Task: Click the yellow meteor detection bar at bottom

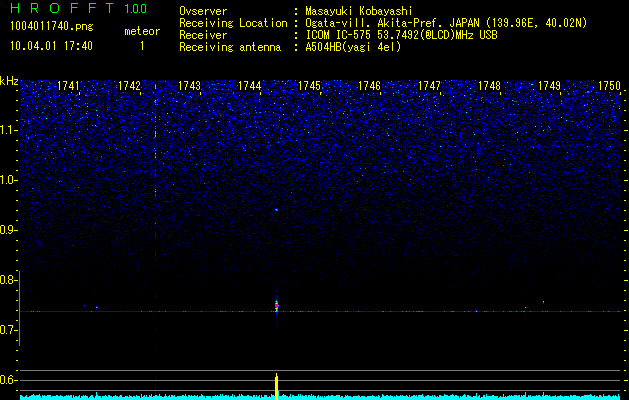Action: (x=276, y=386)
